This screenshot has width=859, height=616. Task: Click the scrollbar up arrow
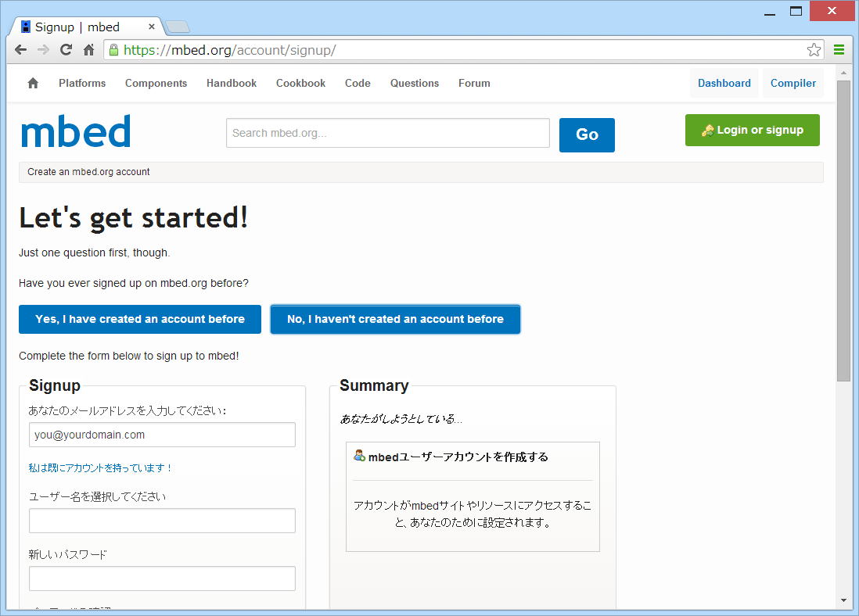click(843, 72)
